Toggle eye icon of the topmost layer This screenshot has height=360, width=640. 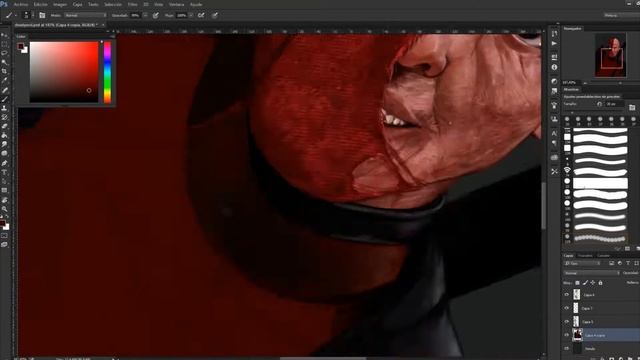coord(567,294)
